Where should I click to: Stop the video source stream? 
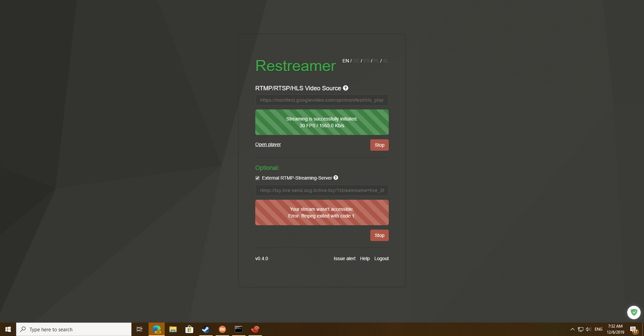pyautogui.click(x=379, y=145)
